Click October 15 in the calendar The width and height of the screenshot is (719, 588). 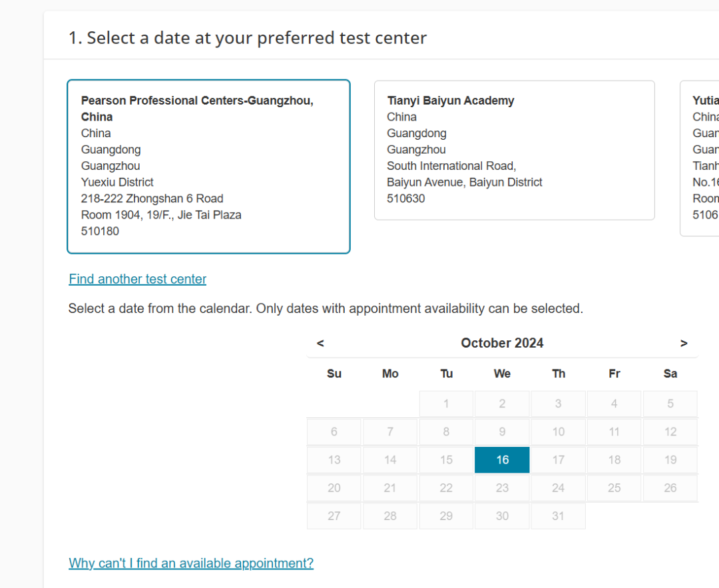(446, 459)
